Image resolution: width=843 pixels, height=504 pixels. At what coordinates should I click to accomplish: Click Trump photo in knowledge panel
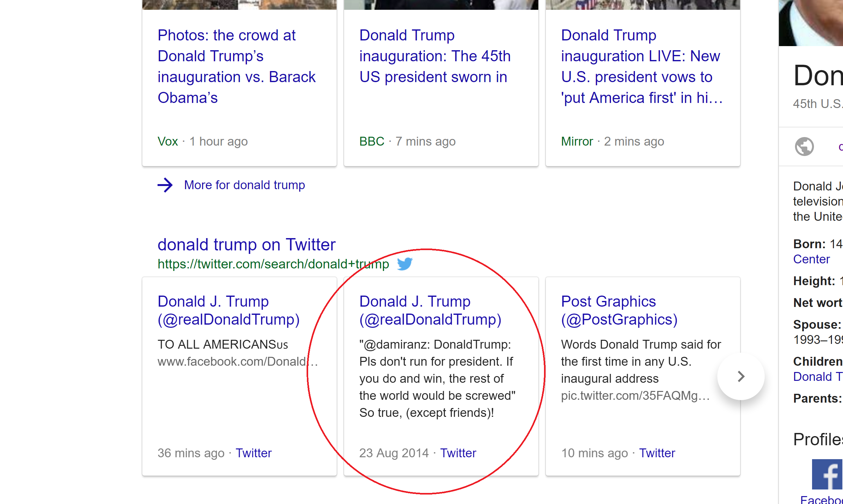click(x=811, y=23)
